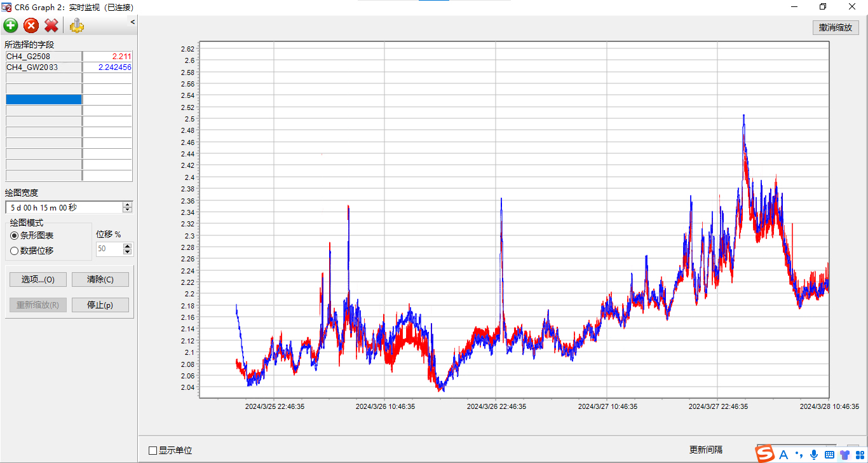Open the yellow gear trace settings icon
The height and width of the screenshot is (463, 868).
77,25
